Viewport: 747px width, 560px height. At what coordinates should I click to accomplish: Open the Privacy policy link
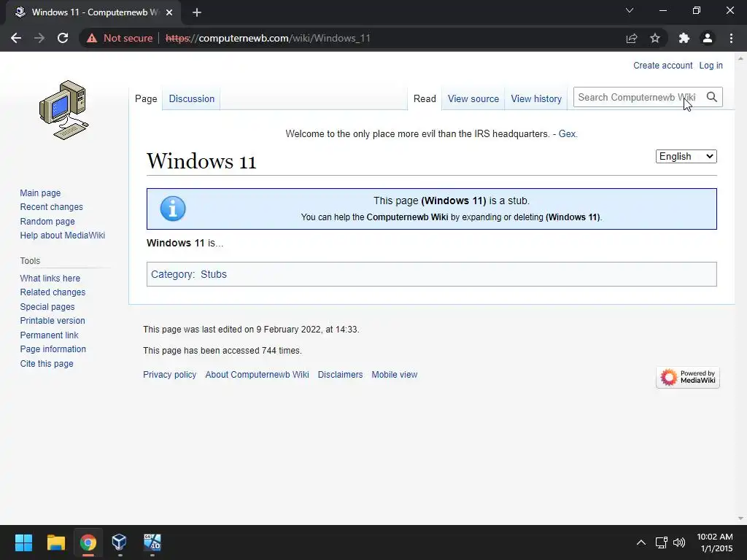(169, 375)
